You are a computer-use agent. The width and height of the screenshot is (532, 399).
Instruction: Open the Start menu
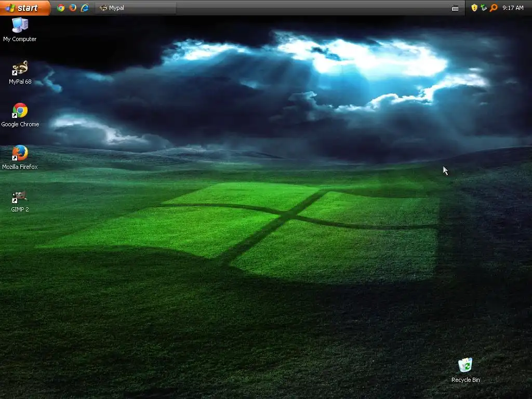[x=25, y=7]
